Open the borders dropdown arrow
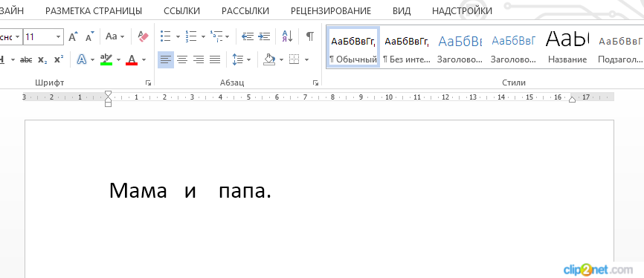This screenshot has width=644, height=278. coord(307,60)
